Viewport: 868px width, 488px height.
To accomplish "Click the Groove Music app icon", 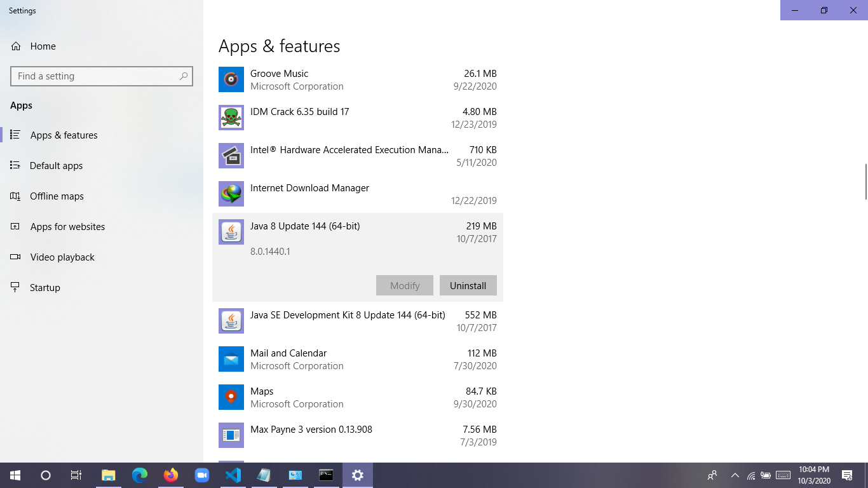I will pyautogui.click(x=231, y=80).
